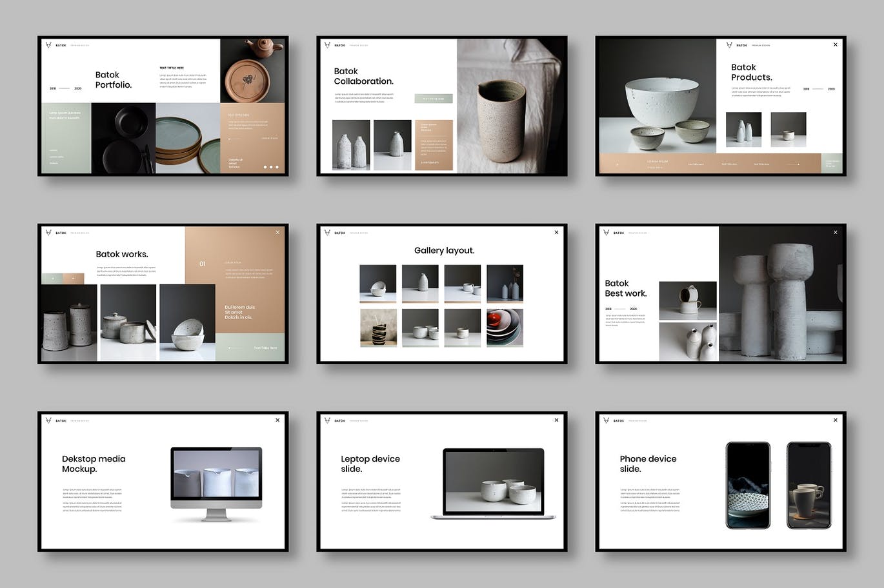Image resolution: width=884 pixels, height=588 pixels.
Task: Click the 2018–2020 timeline line on Portfolio slide
Action: (65, 88)
